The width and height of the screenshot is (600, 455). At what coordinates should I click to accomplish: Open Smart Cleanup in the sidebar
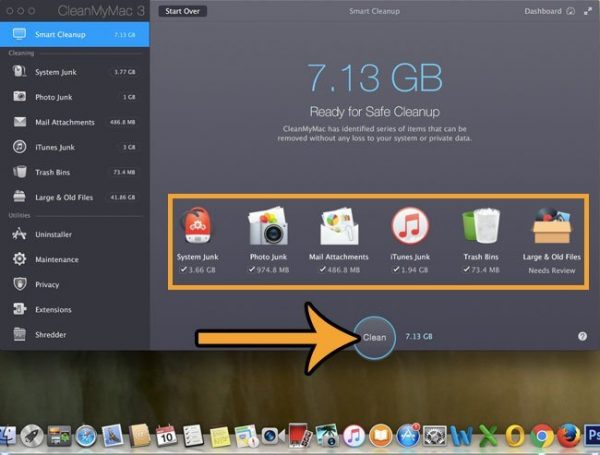point(75,34)
